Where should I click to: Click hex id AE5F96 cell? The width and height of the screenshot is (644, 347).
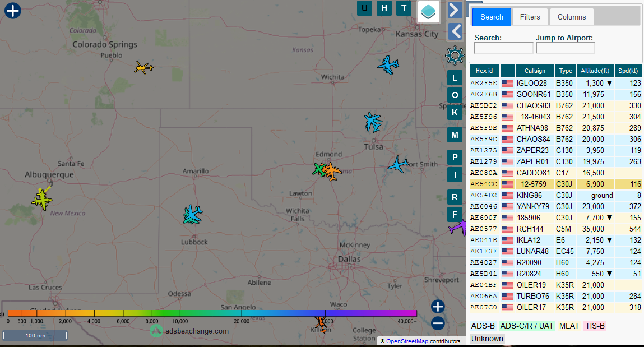pyautogui.click(x=484, y=117)
